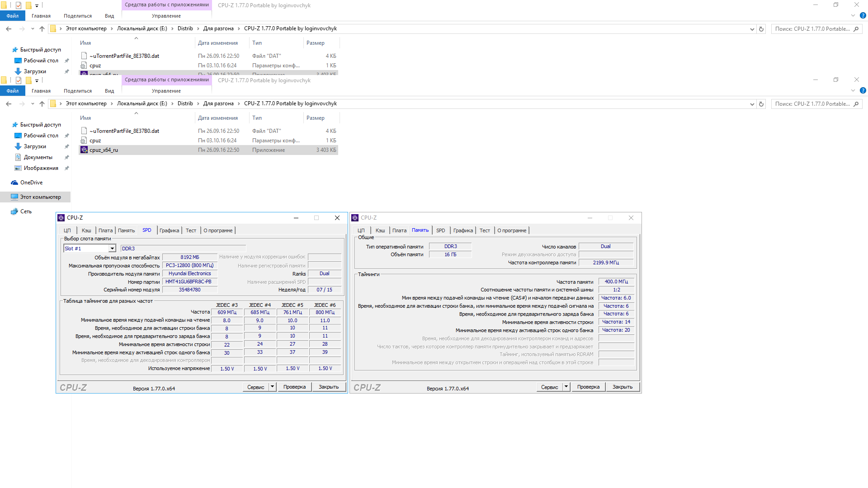Expand address bar history dropdown in lower Explorer
Screen dimensions: 868x488
coord(752,104)
